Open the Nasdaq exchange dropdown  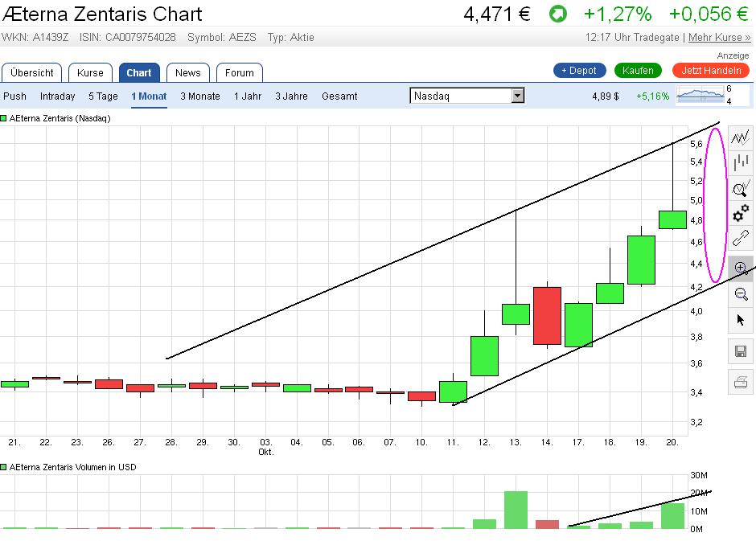tap(466, 96)
